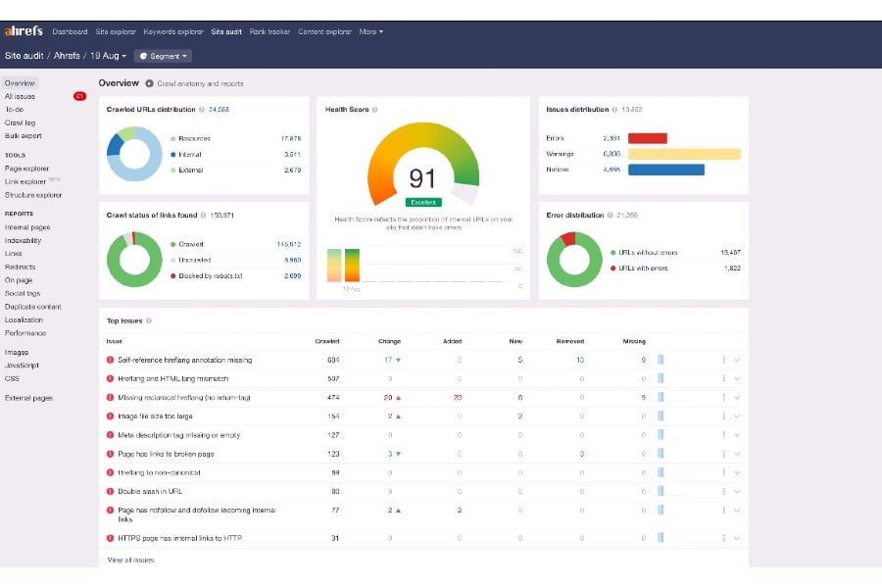Screen dimensions: 882x588
Task: Click error icon for Hreflang and HTML lang mismatch
Action: 110,378
